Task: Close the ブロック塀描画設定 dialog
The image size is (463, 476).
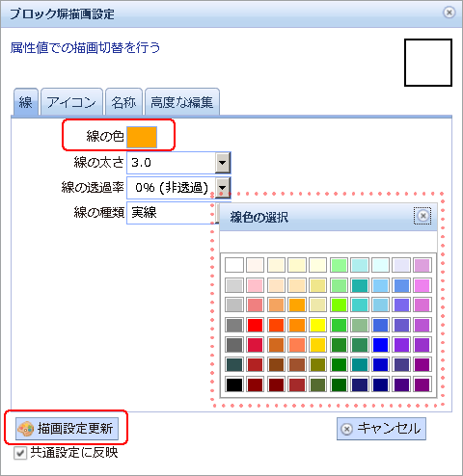Action: [x=449, y=13]
